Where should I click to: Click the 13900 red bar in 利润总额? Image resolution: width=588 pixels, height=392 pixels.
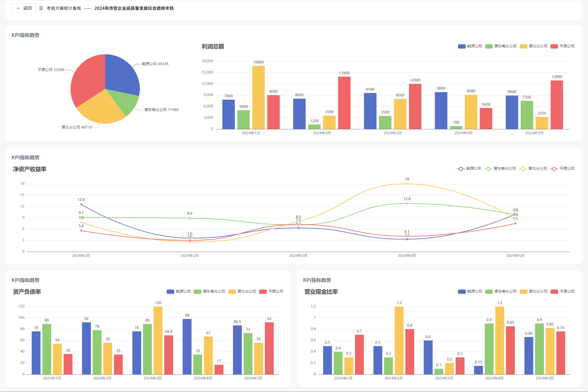click(344, 103)
